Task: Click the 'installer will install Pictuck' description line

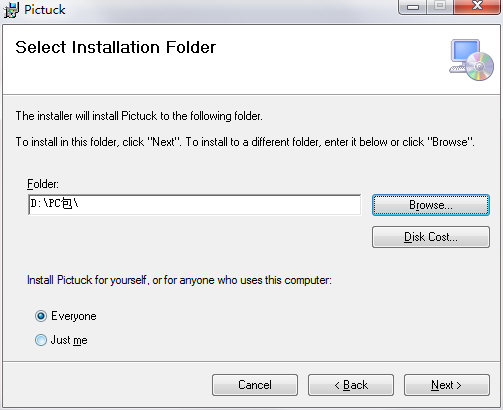Action: [139, 116]
